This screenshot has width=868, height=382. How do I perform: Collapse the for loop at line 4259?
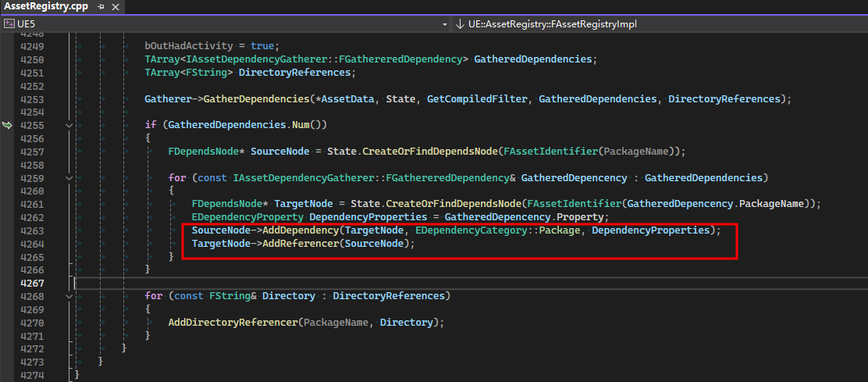[x=70, y=178]
